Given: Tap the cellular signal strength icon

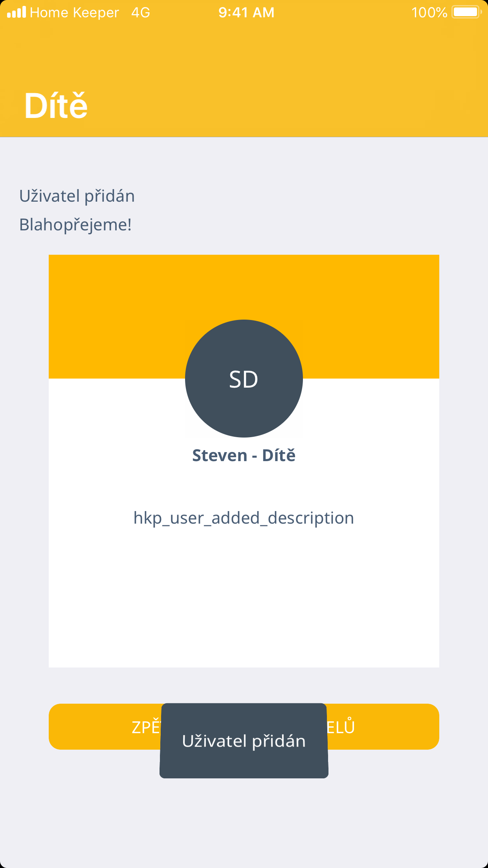Looking at the screenshot, I should [x=17, y=12].
